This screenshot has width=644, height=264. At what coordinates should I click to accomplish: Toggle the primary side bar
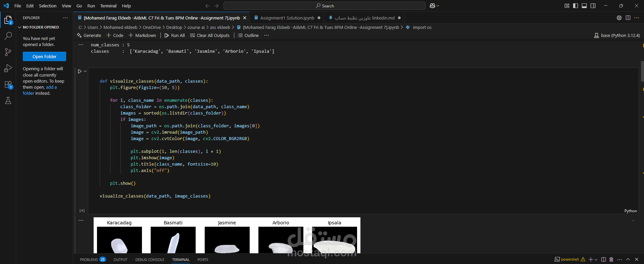[x=576, y=6]
